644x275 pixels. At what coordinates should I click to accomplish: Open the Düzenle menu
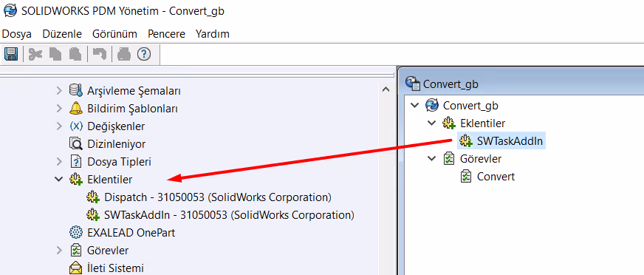pyautogui.click(x=64, y=34)
